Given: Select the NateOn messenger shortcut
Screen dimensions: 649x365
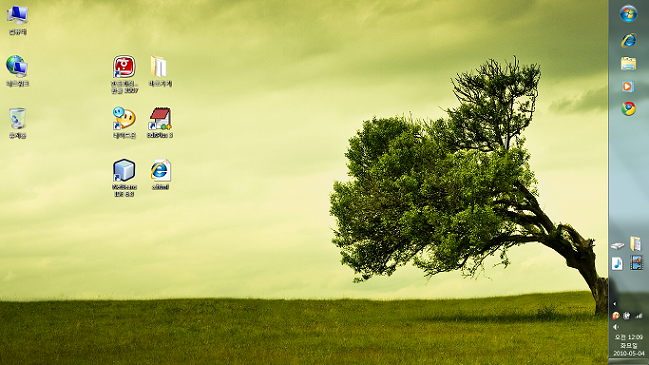Looking at the screenshot, I should 124,122.
